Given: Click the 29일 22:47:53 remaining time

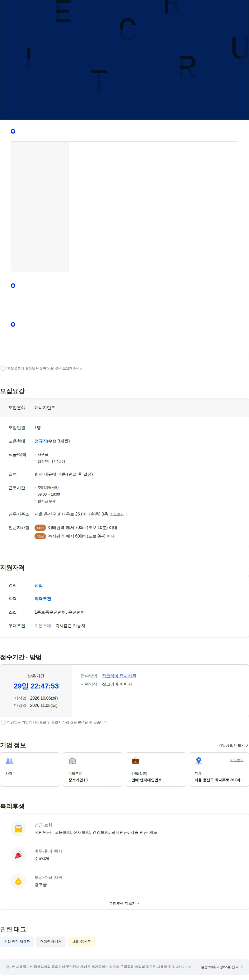Looking at the screenshot, I should click(36, 686).
